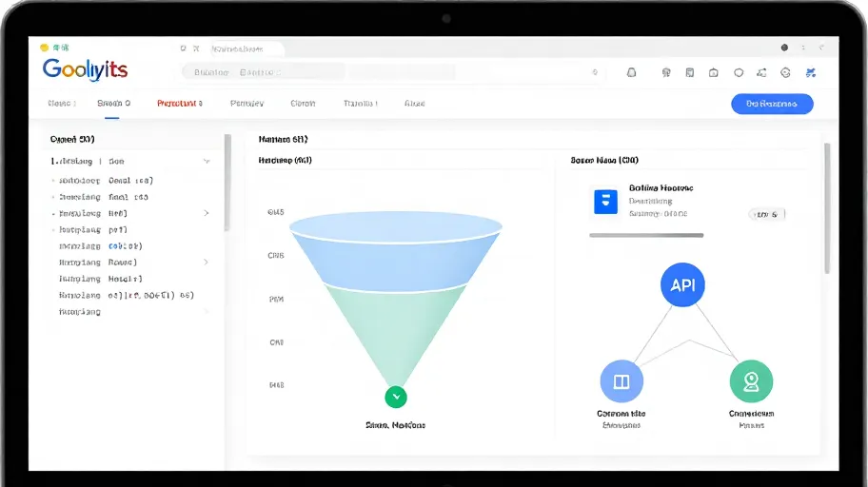Image resolution: width=868 pixels, height=487 pixels.
Task: Click the camera-shaped icon in top toolbar
Action: [714, 72]
